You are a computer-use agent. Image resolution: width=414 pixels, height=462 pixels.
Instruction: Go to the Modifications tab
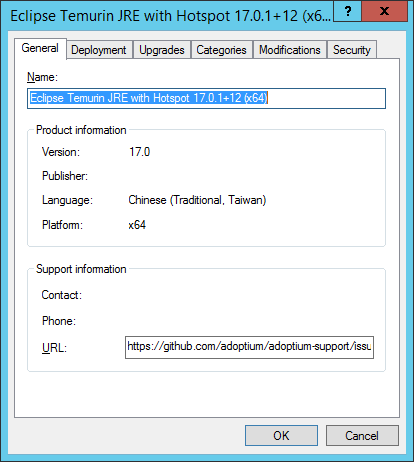click(x=290, y=50)
